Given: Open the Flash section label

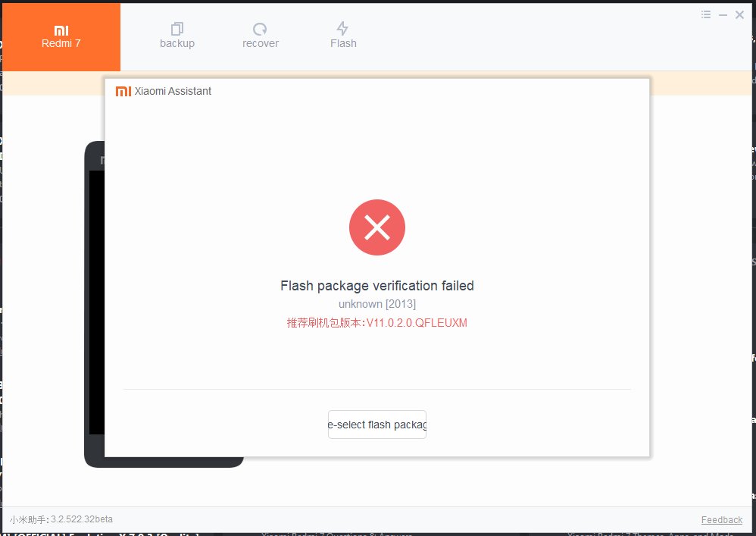Looking at the screenshot, I should [x=343, y=43].
